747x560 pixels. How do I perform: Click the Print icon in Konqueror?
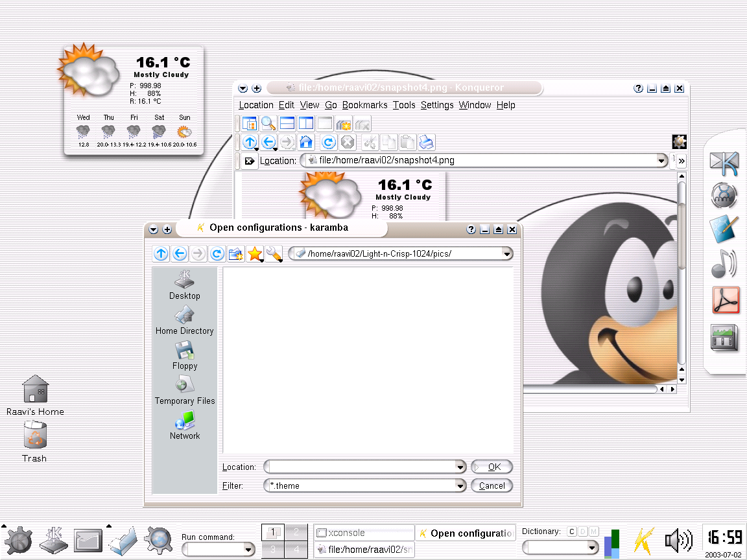pyautogui.click(x=426, y=142)
